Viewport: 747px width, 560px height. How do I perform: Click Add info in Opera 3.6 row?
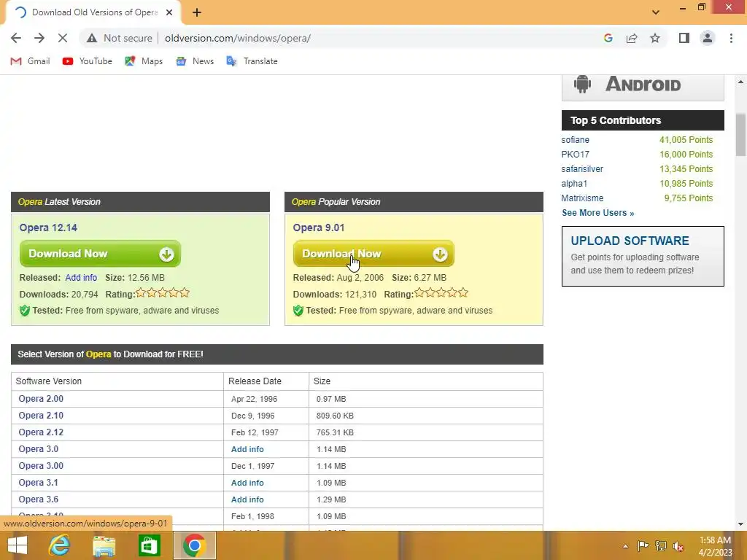(247, 499)
